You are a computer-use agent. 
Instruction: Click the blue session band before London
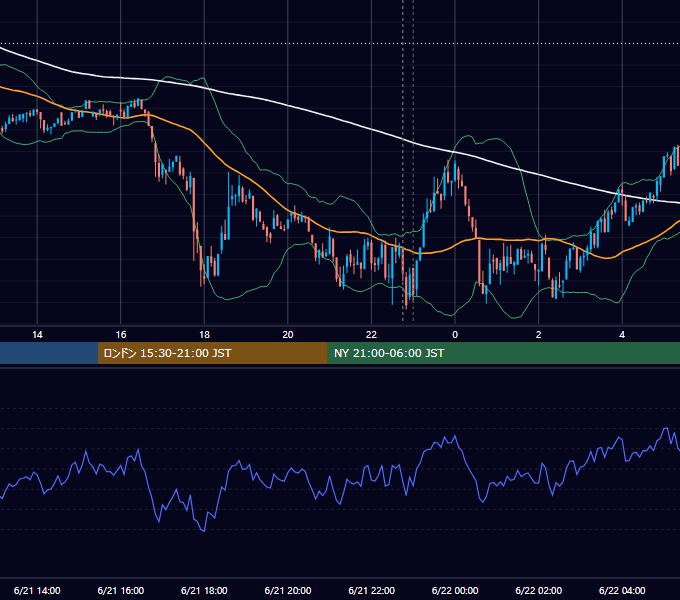coord(49,353)
